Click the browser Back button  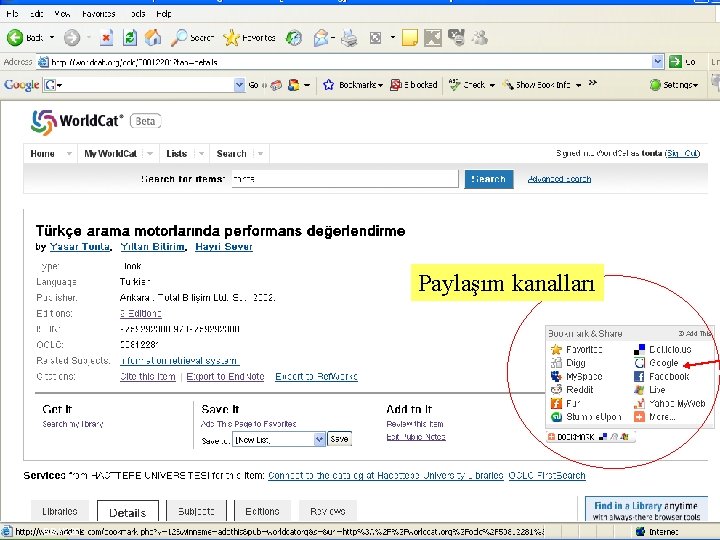(25, 38)
